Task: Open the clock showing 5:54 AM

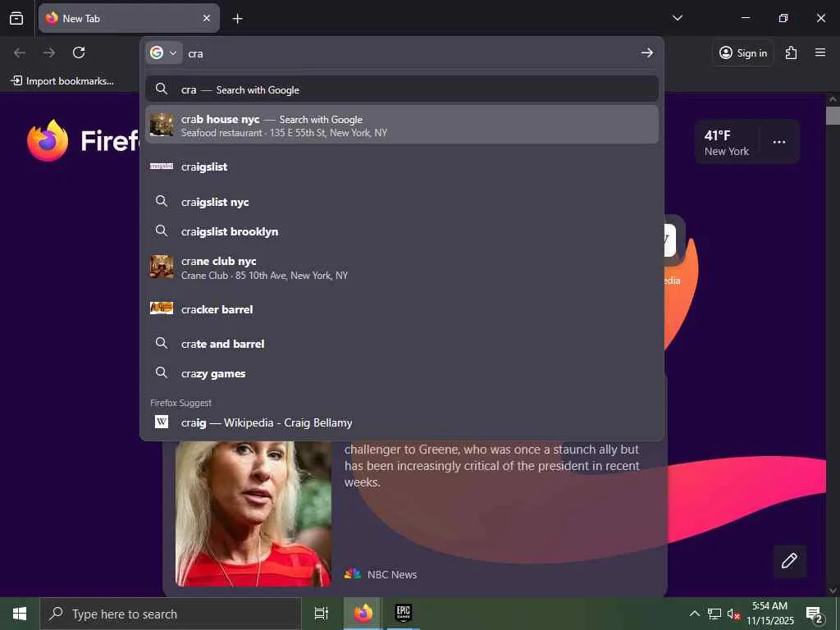Action: pos(769,614)
